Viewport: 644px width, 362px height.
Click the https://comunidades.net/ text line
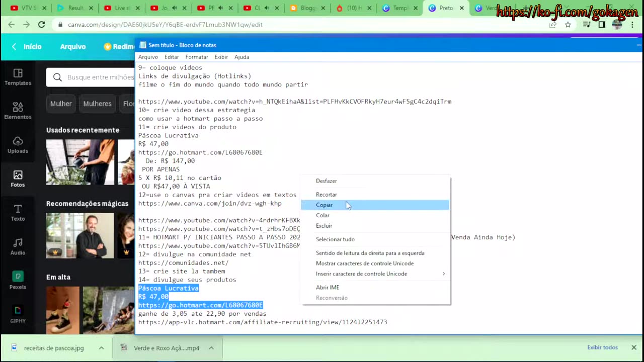183,263
